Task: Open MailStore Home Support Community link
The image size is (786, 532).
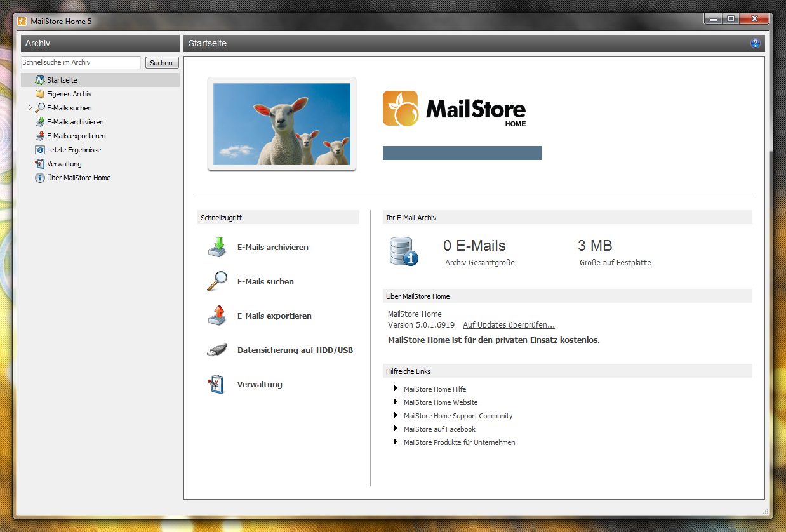Action: [458, 416]
